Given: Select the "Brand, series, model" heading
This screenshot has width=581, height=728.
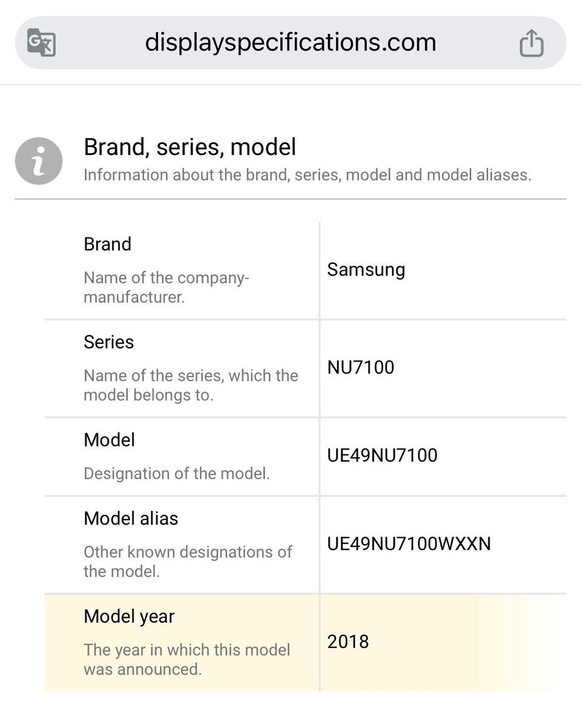Looking at the screenshot, I should (x=189, y=147).
